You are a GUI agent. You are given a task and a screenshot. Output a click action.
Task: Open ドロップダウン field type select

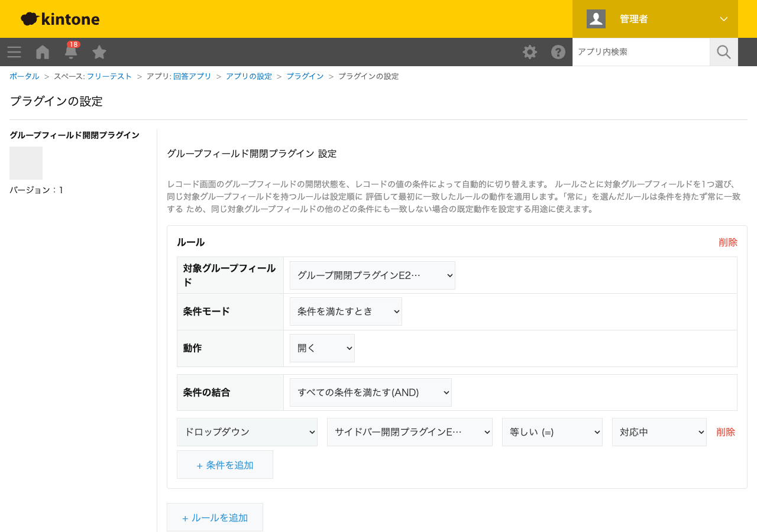(x=247, y=432)
